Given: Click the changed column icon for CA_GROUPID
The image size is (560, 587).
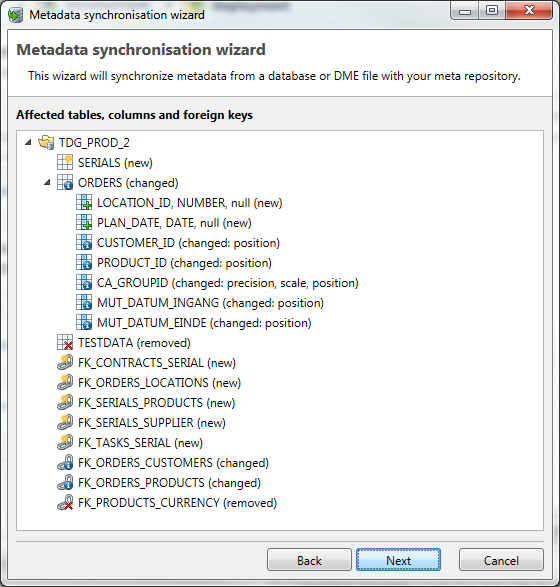Looking at the screenshot, I should click(x=84, y=283).
